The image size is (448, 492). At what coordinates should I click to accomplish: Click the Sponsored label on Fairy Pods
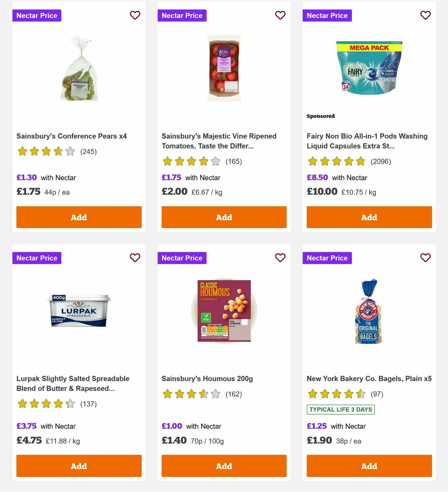click(x=320, y=116)
